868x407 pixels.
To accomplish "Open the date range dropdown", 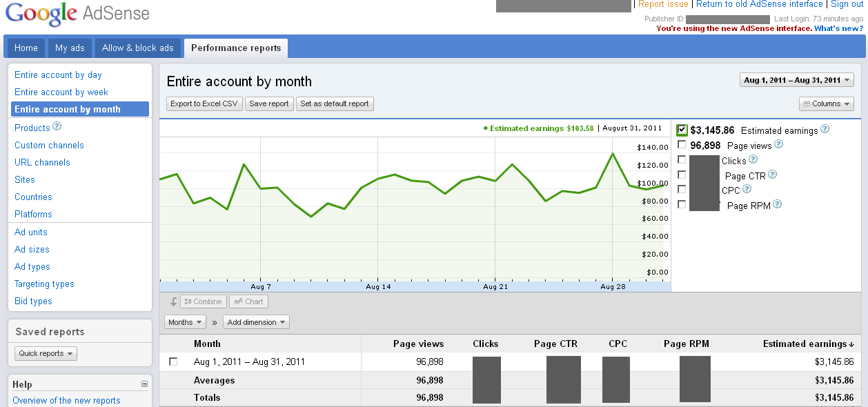I will [796, 80].
